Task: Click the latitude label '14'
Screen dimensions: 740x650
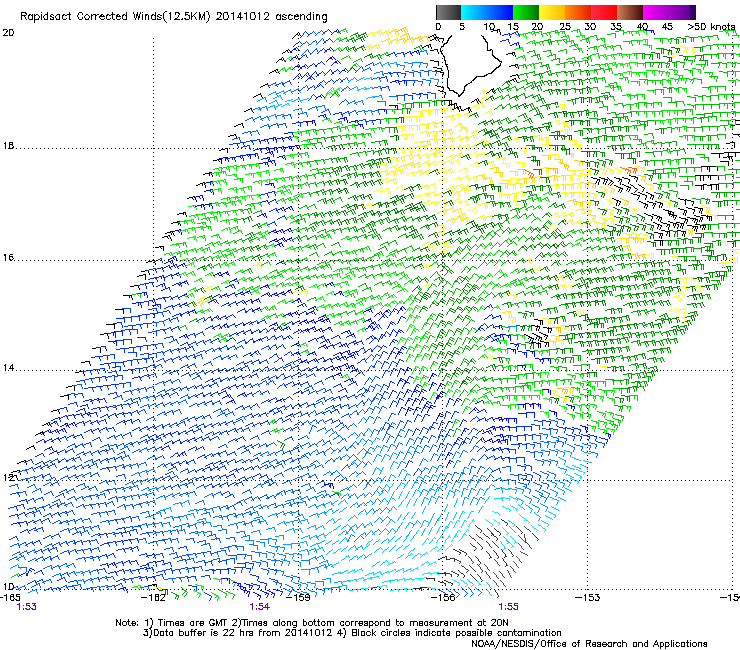Action: tap(8, 368)
